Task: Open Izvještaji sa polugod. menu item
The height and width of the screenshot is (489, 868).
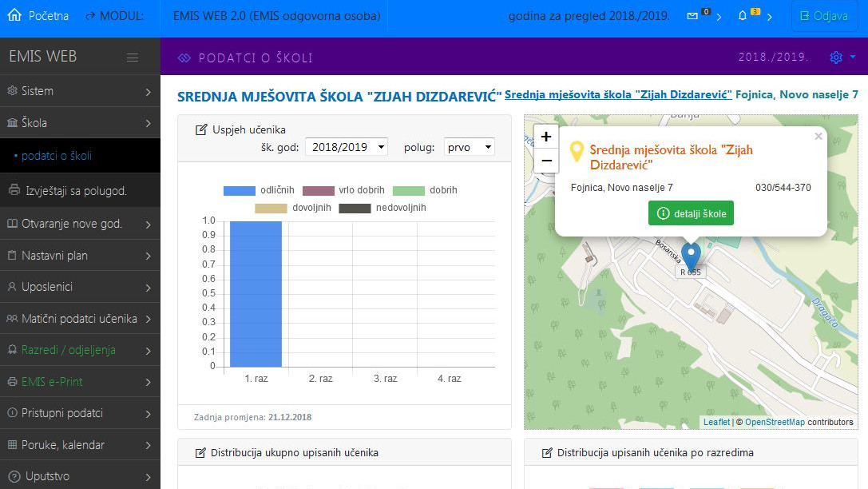Action: click(81, 190)
